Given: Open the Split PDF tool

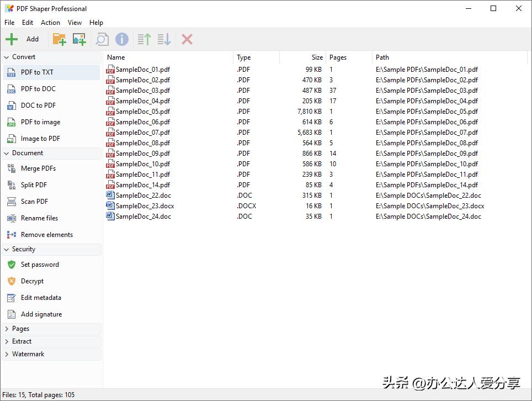Looking at the screenshot, I should pyautogui.click(x=51, y=184).
